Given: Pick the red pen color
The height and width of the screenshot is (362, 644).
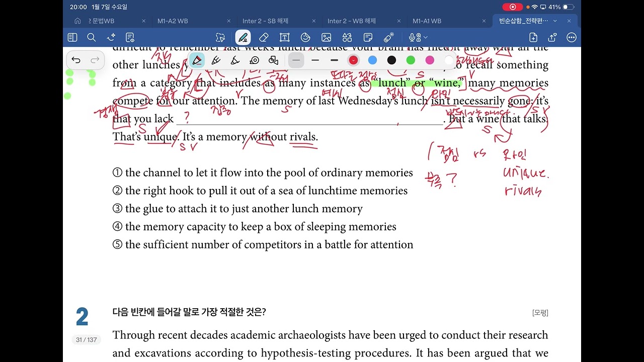Looking at the screenshot, I should [x=353, y=60].
